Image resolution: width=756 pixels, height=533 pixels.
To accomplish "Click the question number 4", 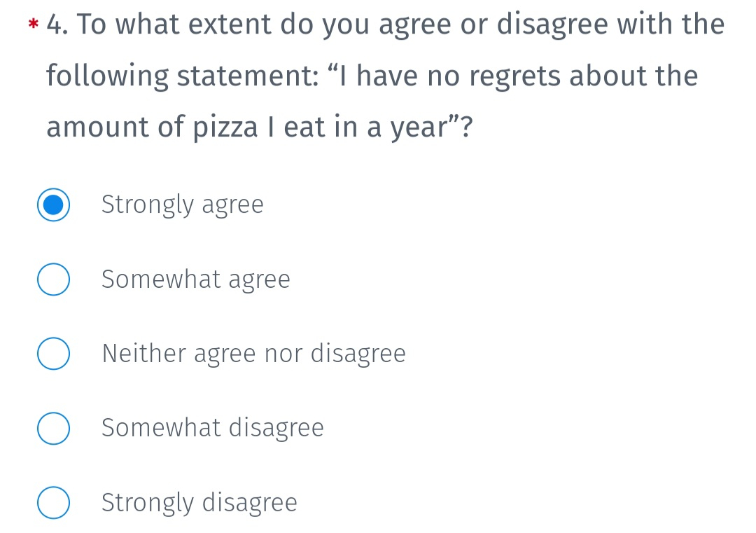I will (x=57, y=25).
